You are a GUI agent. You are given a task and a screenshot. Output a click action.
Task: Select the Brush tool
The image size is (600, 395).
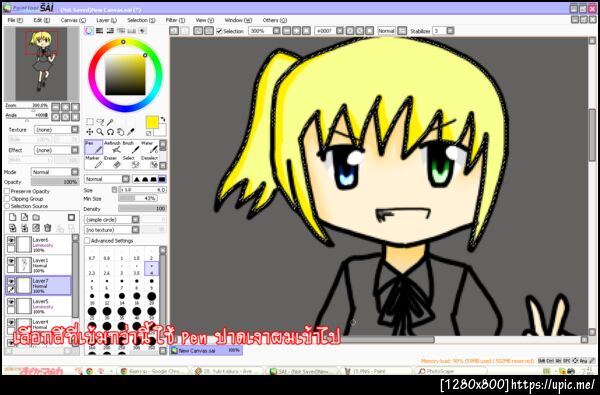(130, 147)
